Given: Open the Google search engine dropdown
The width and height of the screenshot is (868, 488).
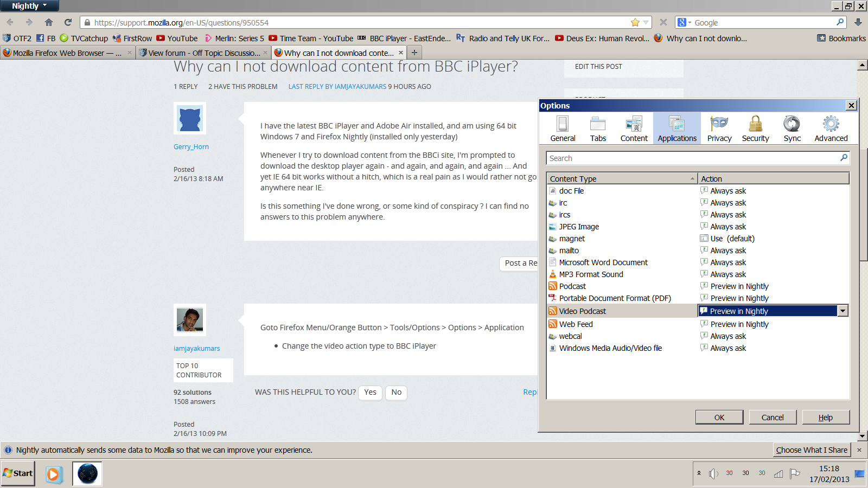Looking at the screenshot, I should point(684,22).
